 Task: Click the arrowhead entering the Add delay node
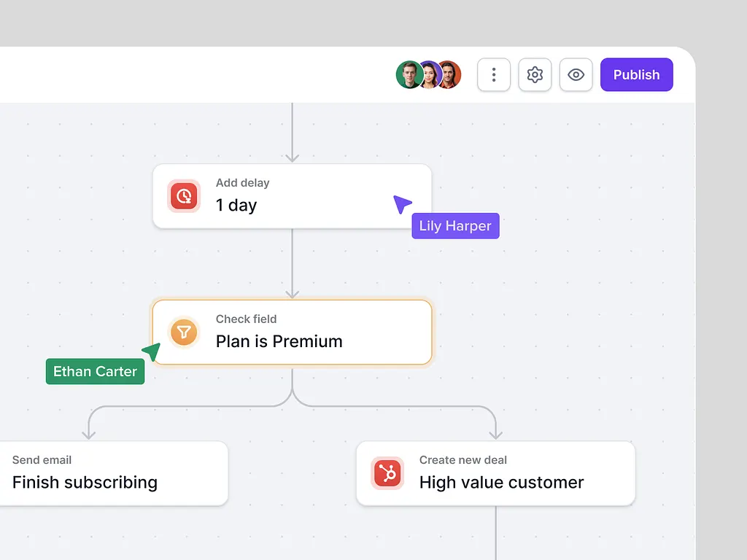[292, 157]
